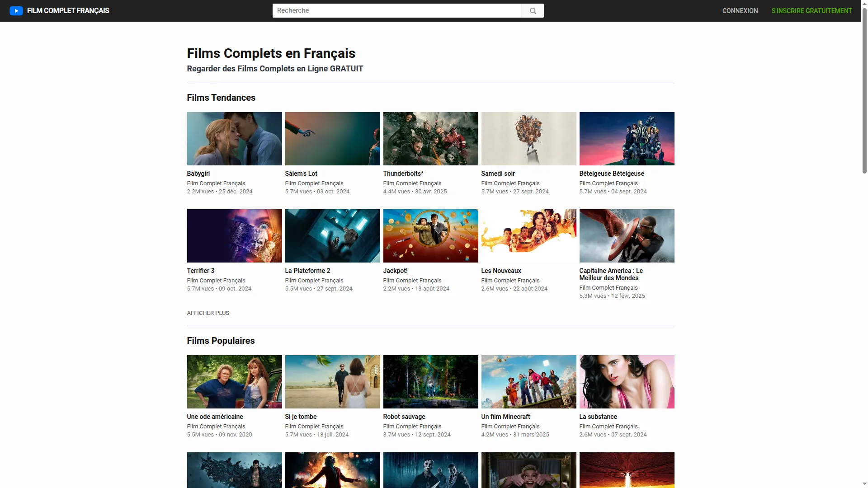Viewport: 868px width, 488px height.
Task: Click Robot sauvage title link
Action: point(404,417)
